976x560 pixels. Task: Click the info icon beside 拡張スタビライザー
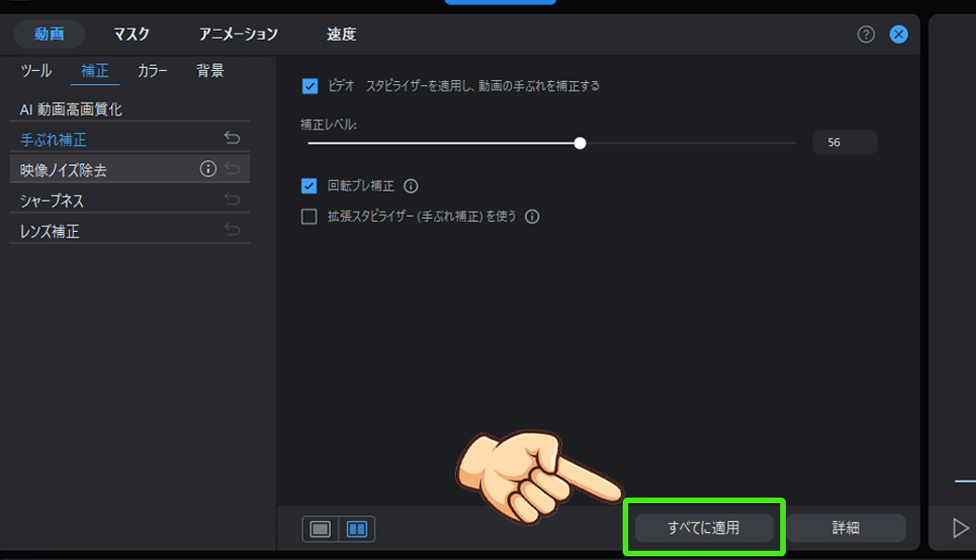click(531, 216)
